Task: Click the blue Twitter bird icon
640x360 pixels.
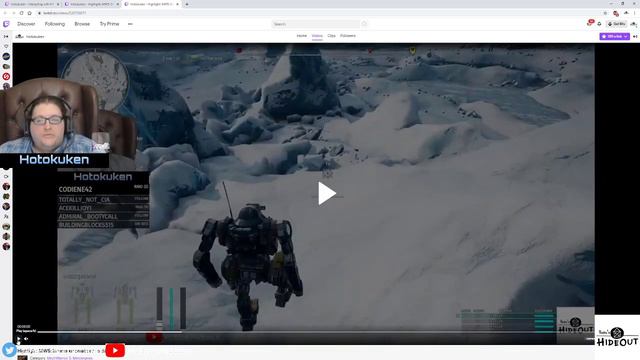Action: (x=9, y=350)
